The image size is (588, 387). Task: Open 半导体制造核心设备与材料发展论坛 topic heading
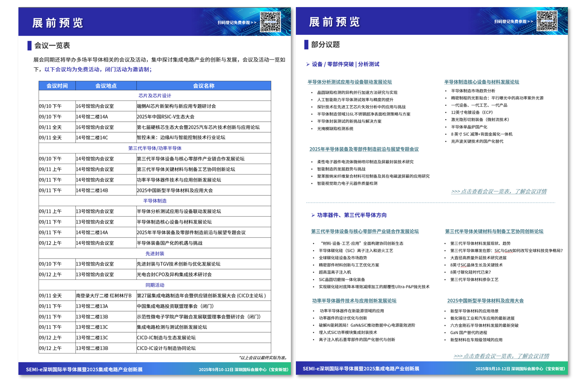[x=482, y=82]
